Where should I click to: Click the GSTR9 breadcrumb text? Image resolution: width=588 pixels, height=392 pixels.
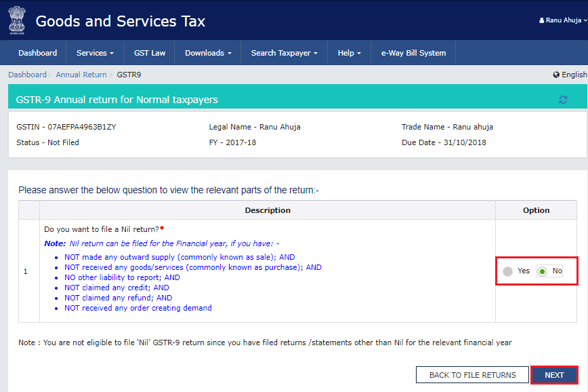[129, 75]
